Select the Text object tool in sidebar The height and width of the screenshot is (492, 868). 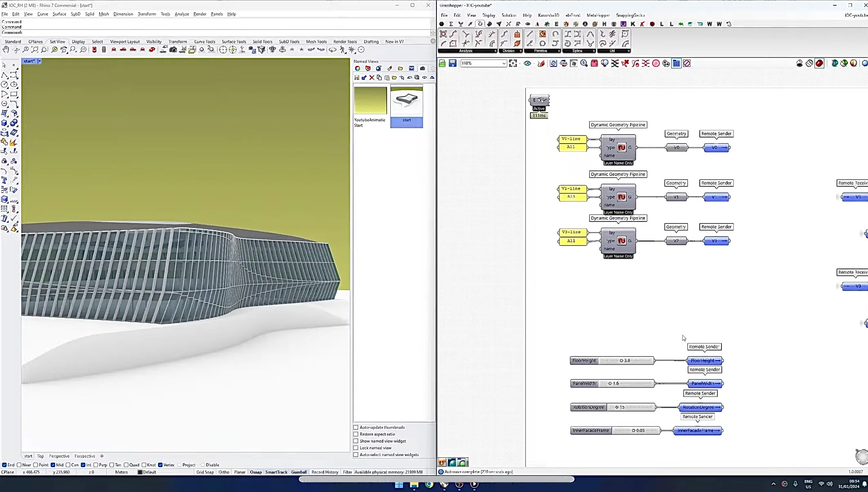coord(4,180)
